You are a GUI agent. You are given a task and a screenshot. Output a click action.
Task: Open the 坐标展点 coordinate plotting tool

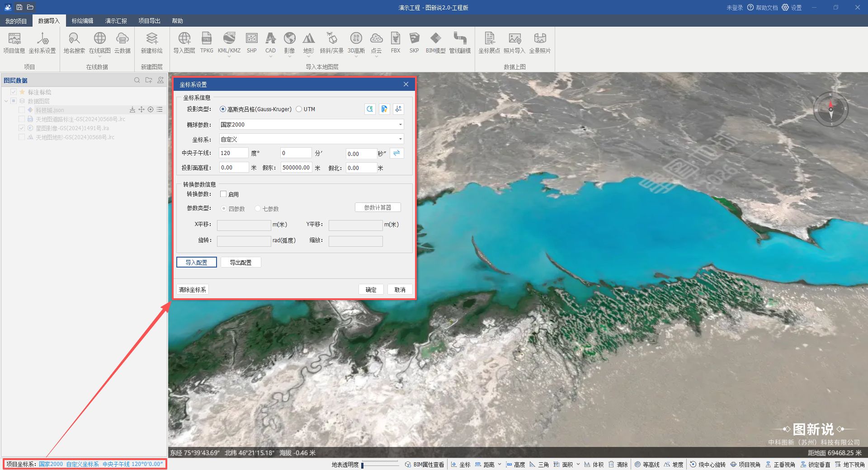pos(489,43)
